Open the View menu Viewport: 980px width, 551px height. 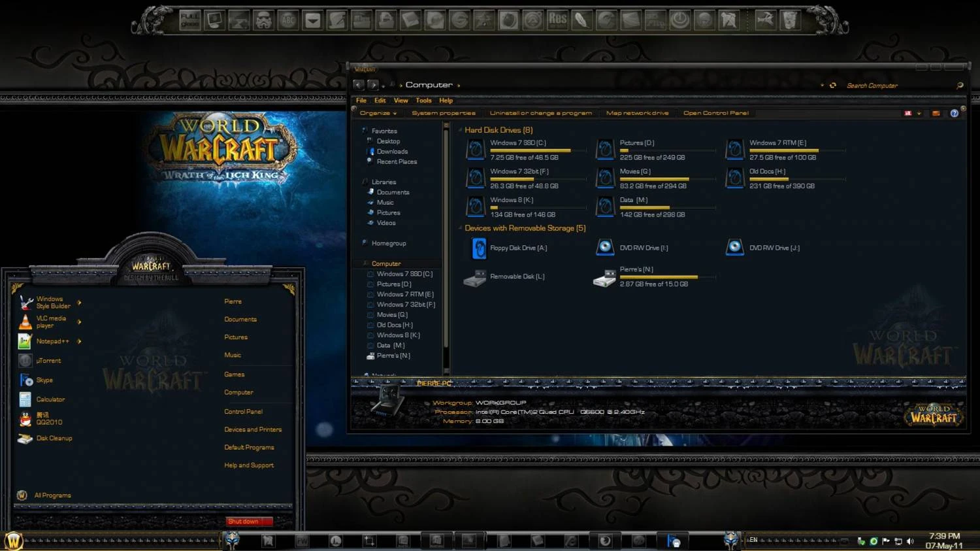pos(400,100)
